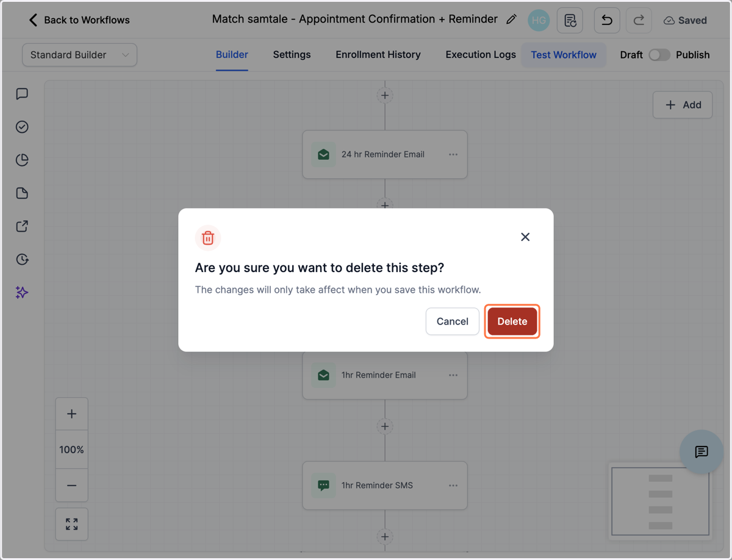Viewport: 732px width, 560px height.
Task: Undo the last change
Action: tap(606, 20)
